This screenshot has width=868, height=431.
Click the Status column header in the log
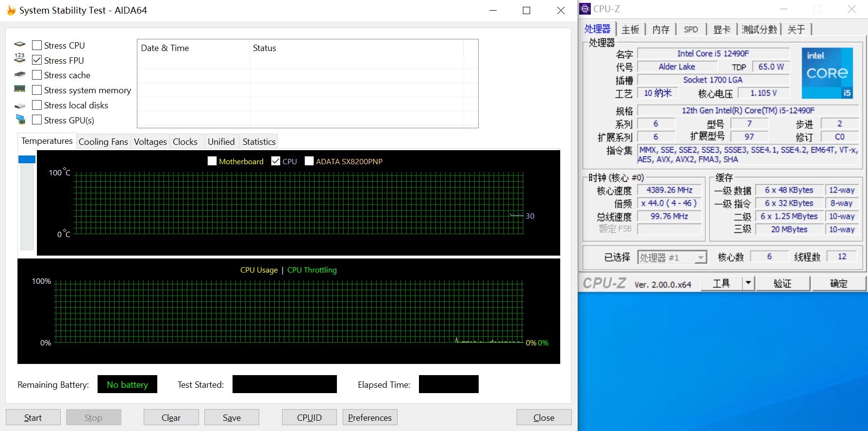coord(357,48)
